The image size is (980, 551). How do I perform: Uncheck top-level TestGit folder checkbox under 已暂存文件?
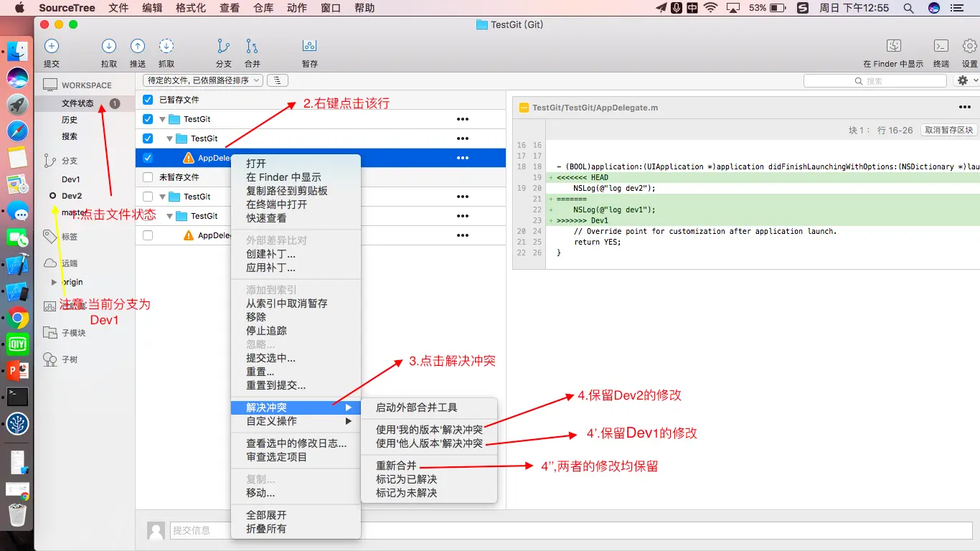pos(148,119)
